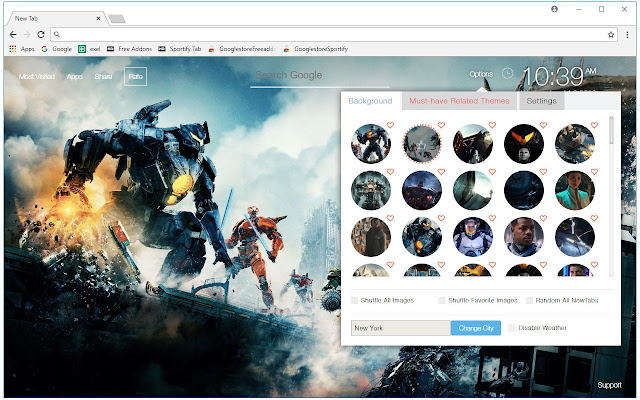Select the man's face portrait thumbnail
The width and height of the screenshot is (640, 400).
(524, 237)
